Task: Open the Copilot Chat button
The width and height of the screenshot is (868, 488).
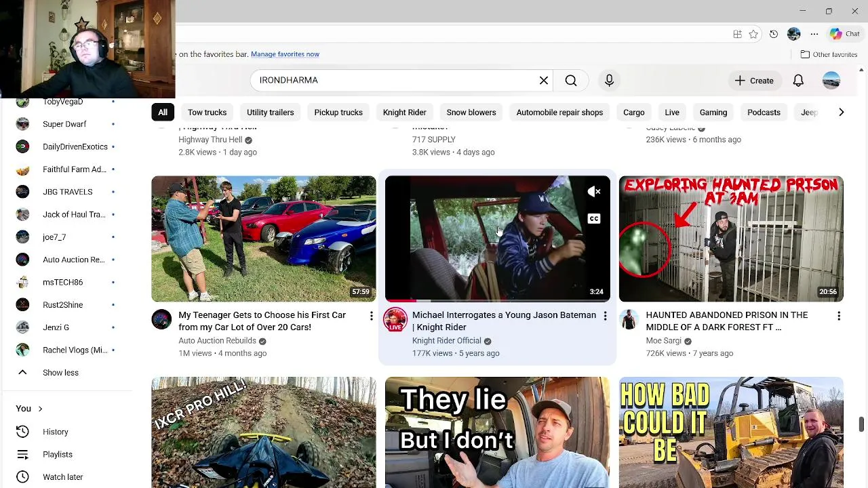Action: pyautogui.click(x=845, y=34)
